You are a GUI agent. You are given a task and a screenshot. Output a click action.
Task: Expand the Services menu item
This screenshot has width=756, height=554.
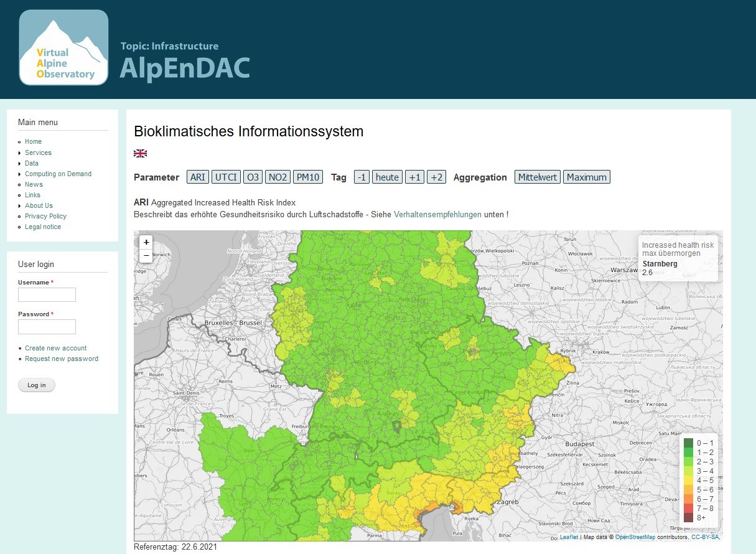coord(38,153)
